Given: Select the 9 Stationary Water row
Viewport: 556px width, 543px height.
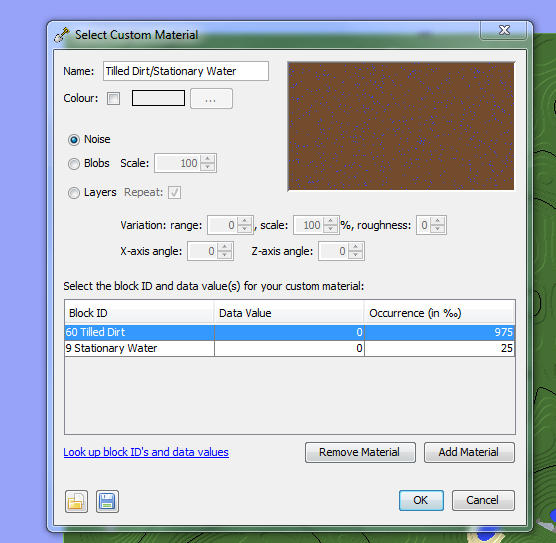Looking at the screenshot, I should coord(289,348).
